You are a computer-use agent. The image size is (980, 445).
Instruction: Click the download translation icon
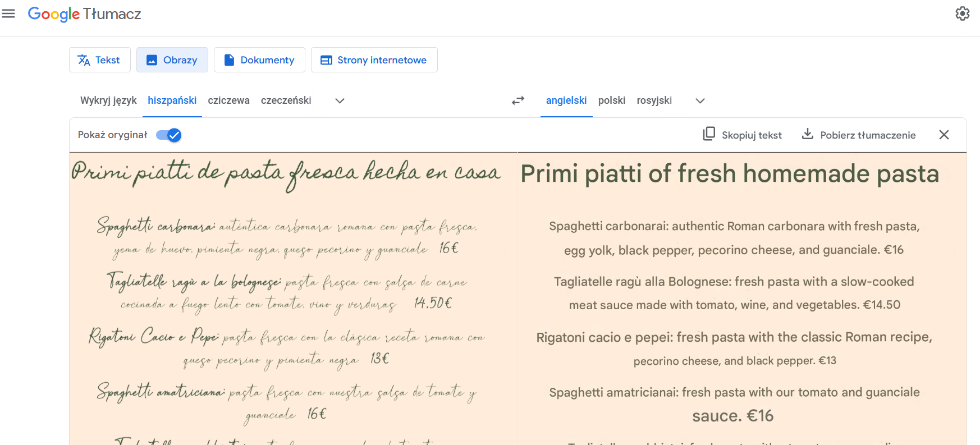point(807,134)
